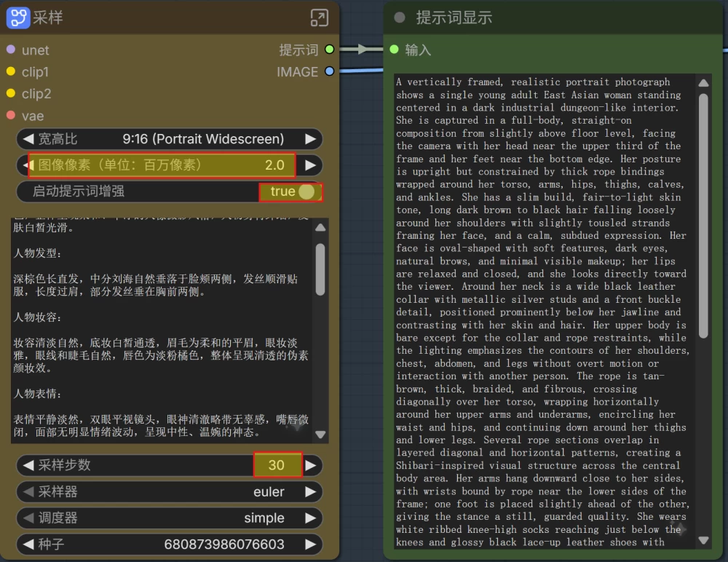728x562 pixels.
Task: Collapse the 提示词显示 node via its gray dot
Action: (399, 17)
